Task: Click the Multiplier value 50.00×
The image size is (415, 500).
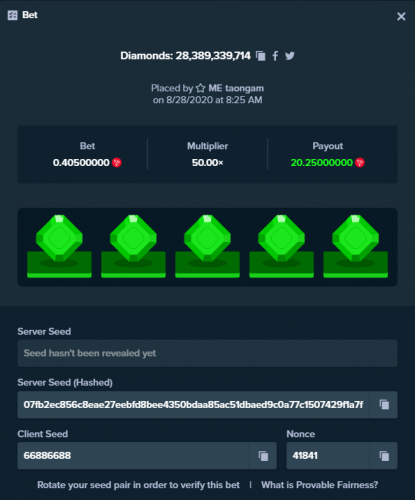Action: click(x=207, y=163)
